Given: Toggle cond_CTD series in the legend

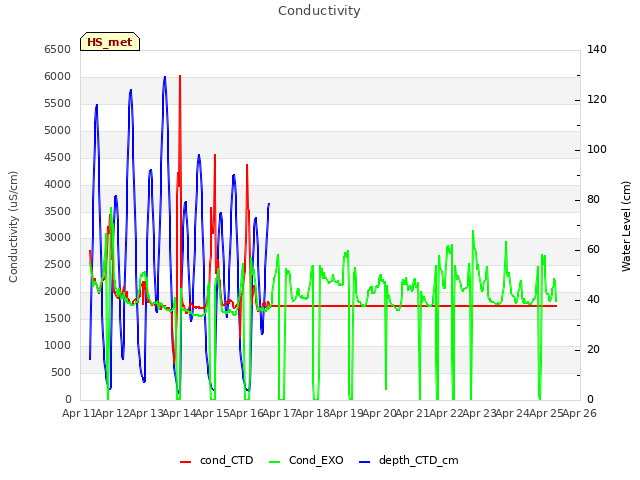Looking at the screenshot, I should click(217, 460).
